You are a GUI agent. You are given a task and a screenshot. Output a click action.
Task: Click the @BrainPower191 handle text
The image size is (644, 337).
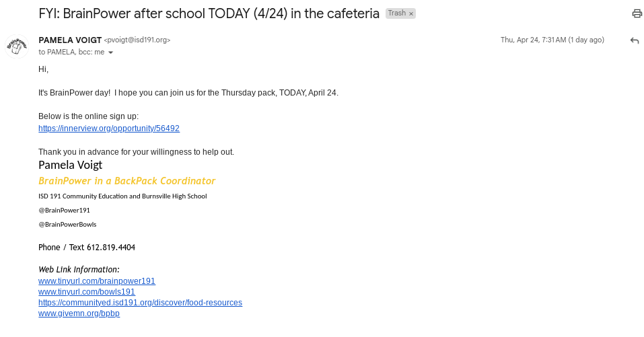tap(64, 210)
